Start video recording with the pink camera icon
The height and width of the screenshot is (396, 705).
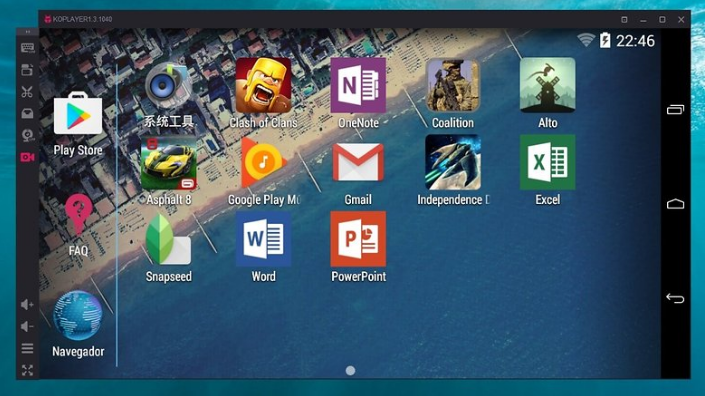27,157
